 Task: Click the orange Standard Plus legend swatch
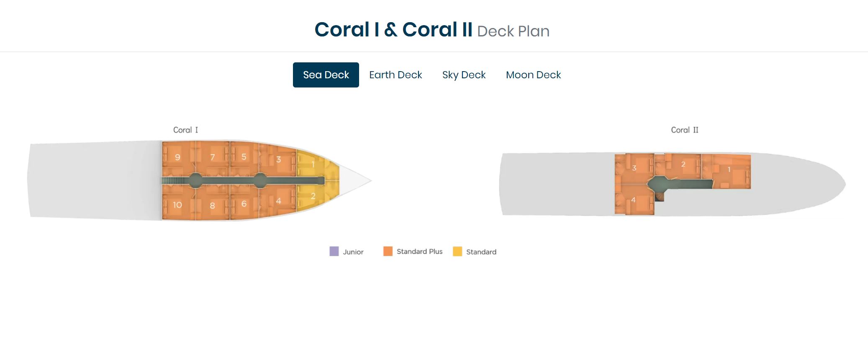388,251
